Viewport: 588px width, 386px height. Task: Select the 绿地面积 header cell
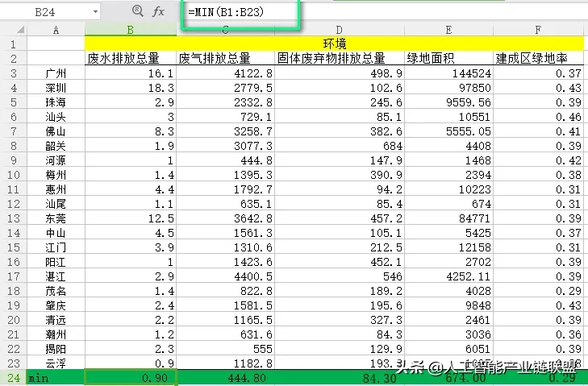tap(448, 59)
